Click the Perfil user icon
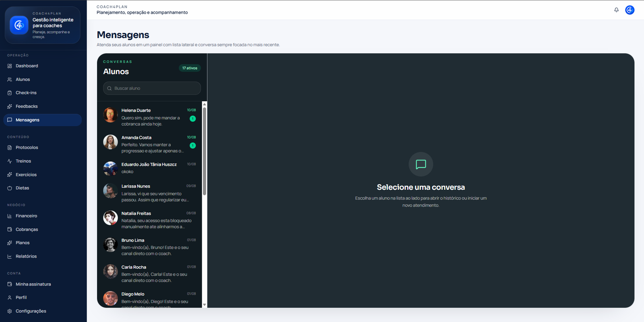This screenshot has height=322, width=644. 10,297
